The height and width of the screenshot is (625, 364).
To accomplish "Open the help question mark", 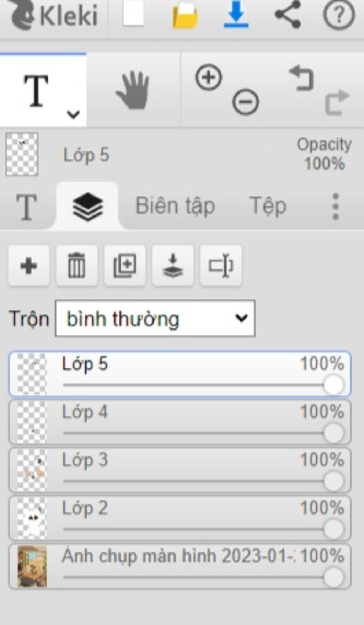I will 339,15.
